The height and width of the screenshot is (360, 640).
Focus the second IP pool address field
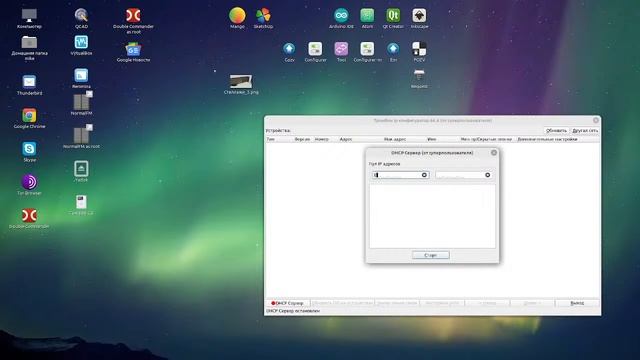(463, 175)
